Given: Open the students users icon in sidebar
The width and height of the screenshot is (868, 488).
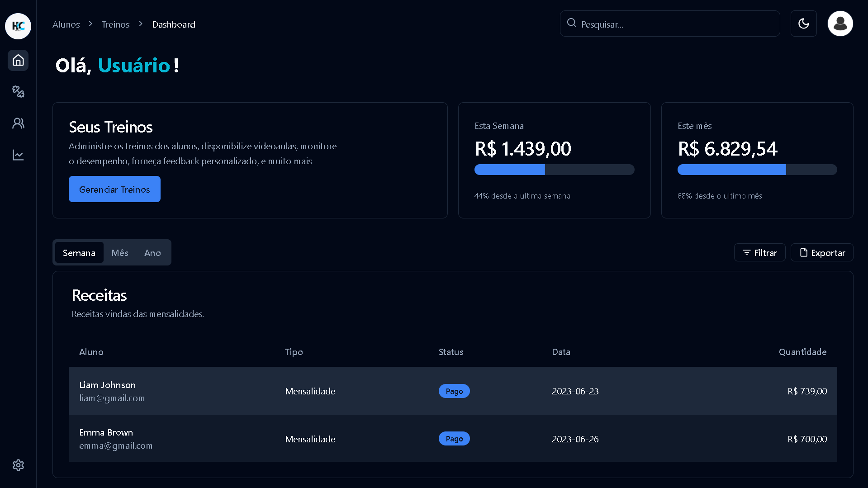Looking at the screenshot, I should (18, 123).
